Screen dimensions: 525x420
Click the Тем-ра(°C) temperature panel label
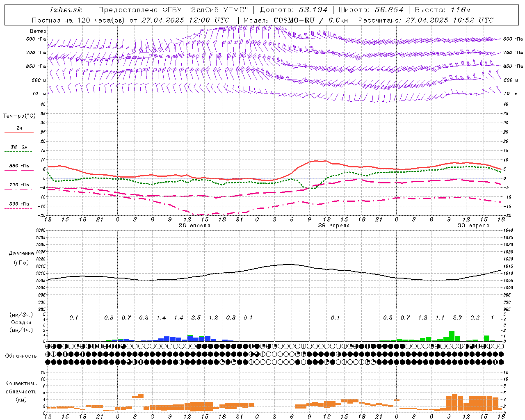(x=19, y=116)
